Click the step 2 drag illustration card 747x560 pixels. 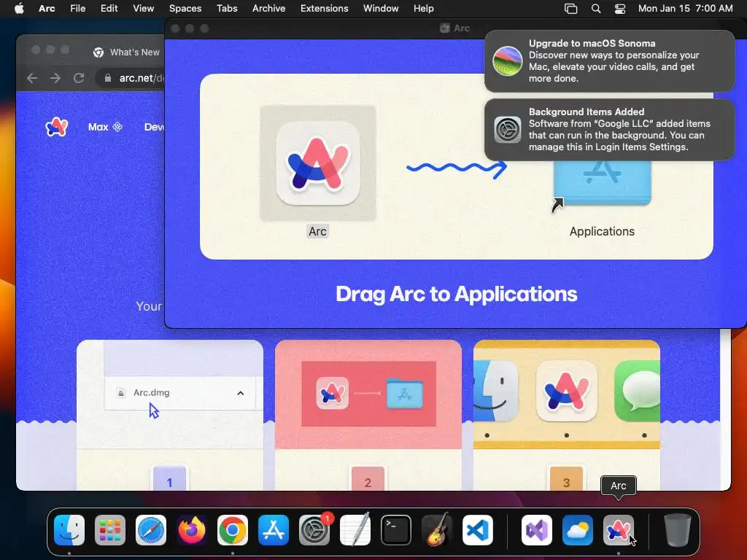point(368,394)
